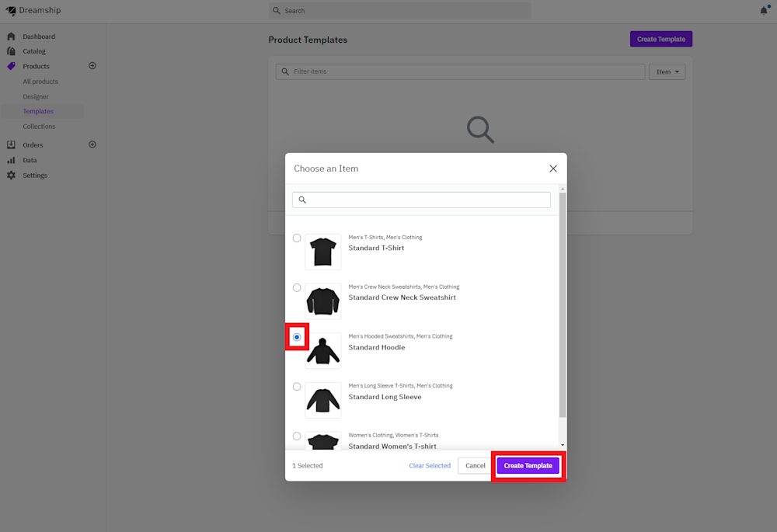Viewport: 777px width, 532px height.
Task: Go to the Dashboard menu item
Action: pyautogui.click(x=39, y=37)
